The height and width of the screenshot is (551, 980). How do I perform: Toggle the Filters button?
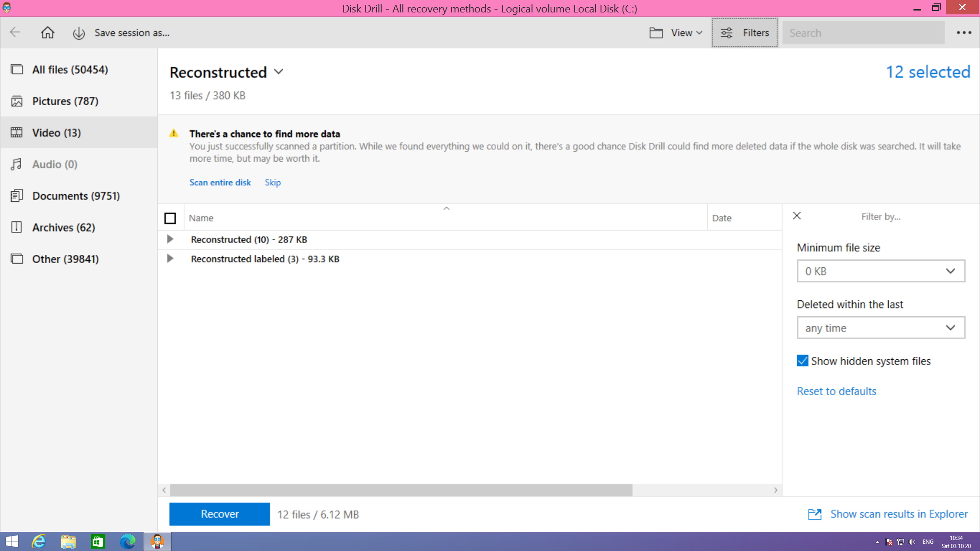pyautogui.click(x=745, y=33)
